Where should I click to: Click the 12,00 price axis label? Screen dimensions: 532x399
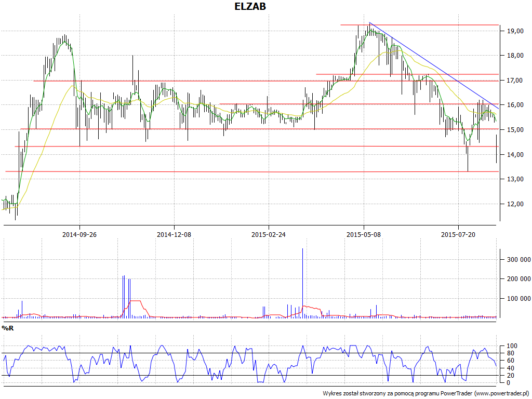coord(515,204)
